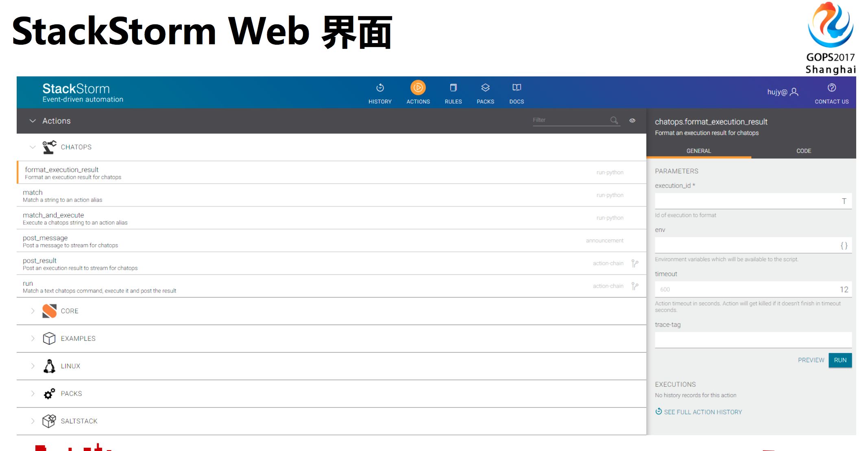Open the RULES section

coord(453,93)
